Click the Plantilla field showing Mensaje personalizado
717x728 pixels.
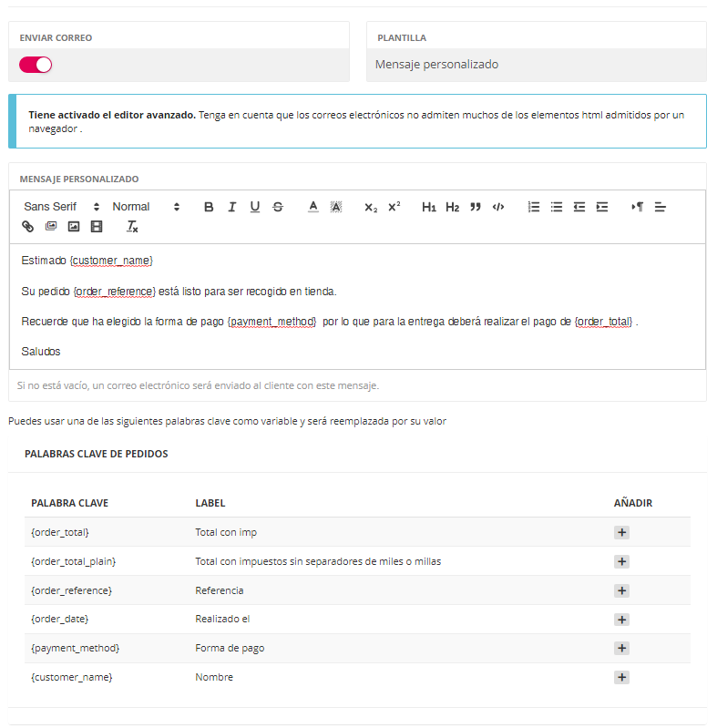pos(536,65)
